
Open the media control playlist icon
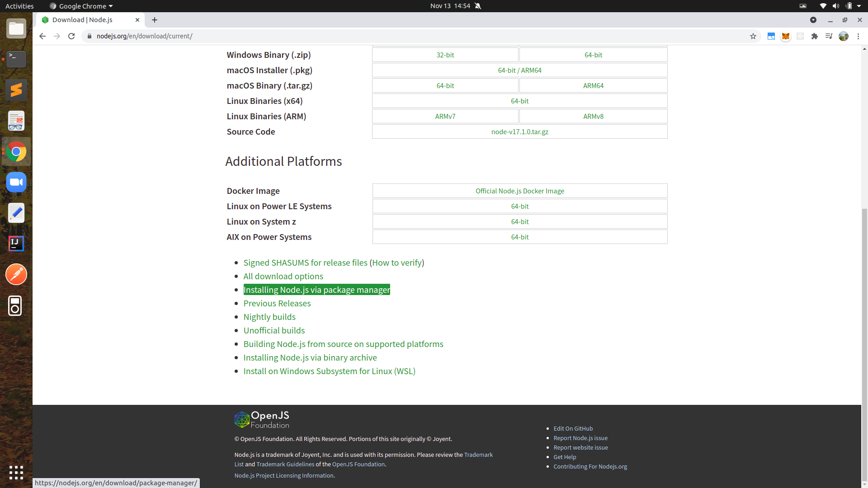(829, 36)
